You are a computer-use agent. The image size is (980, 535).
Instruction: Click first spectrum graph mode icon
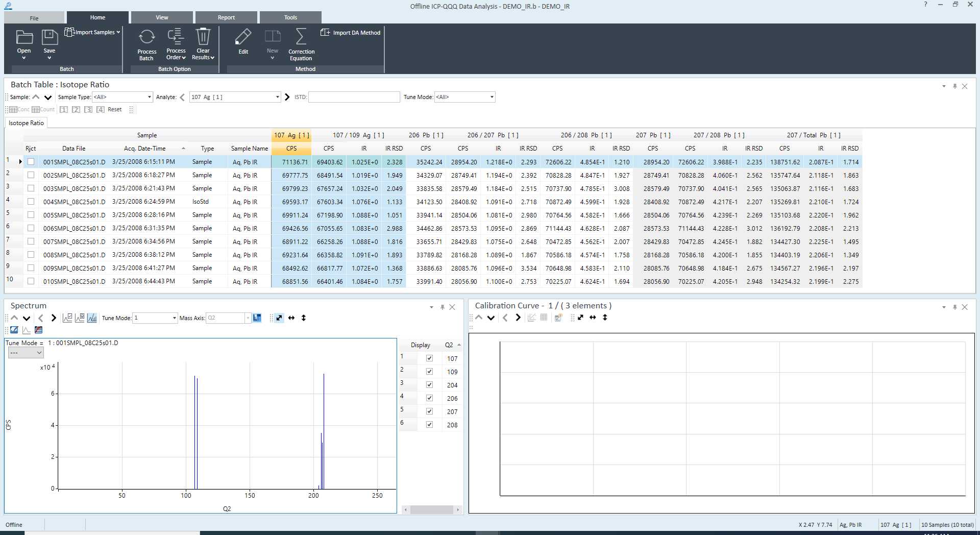(x=67, y=318)
